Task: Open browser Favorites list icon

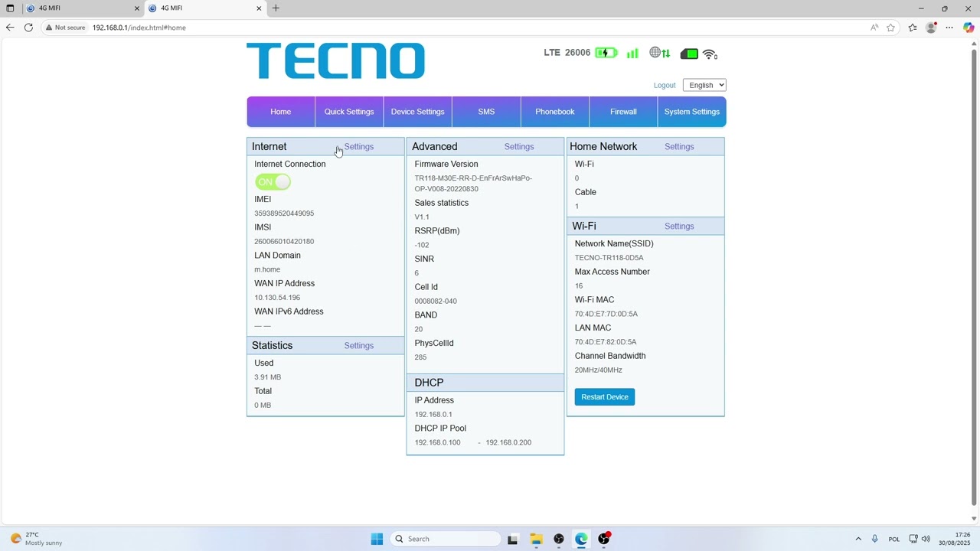Action: click(913, 28)
